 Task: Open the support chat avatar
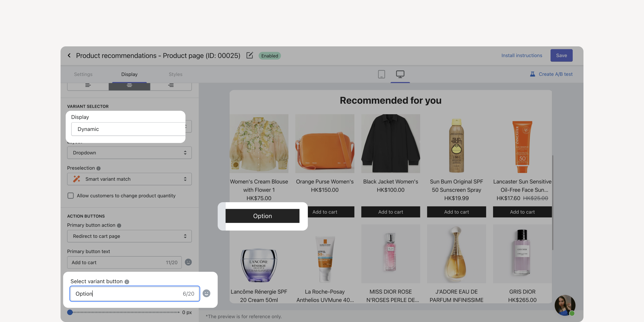pyautogui.click(x=565, y=305)
